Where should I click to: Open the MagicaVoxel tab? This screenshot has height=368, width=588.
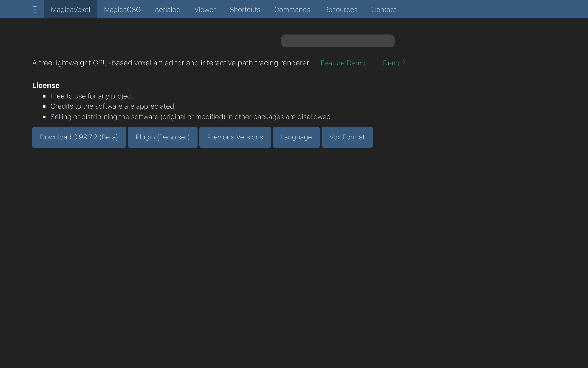click(71, 9)
